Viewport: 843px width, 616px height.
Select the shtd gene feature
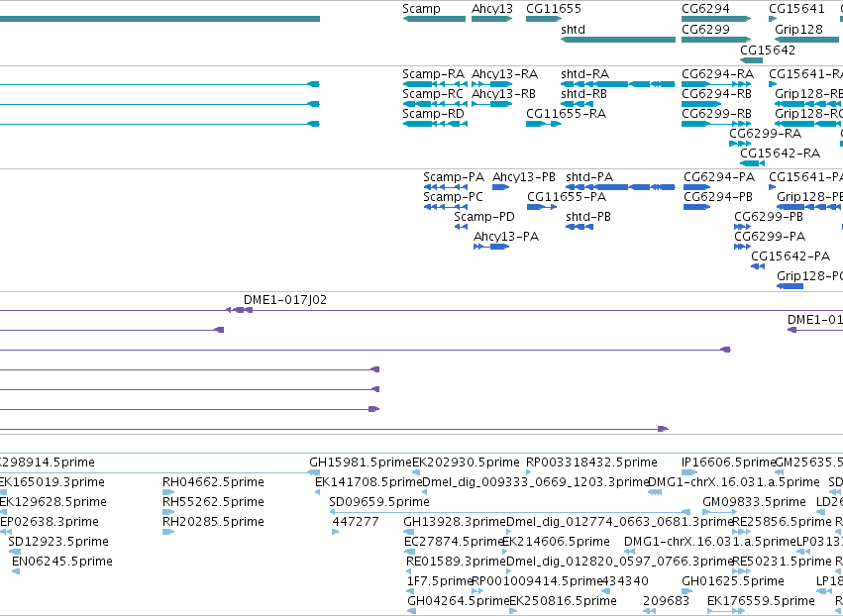[x=618, y=40]
